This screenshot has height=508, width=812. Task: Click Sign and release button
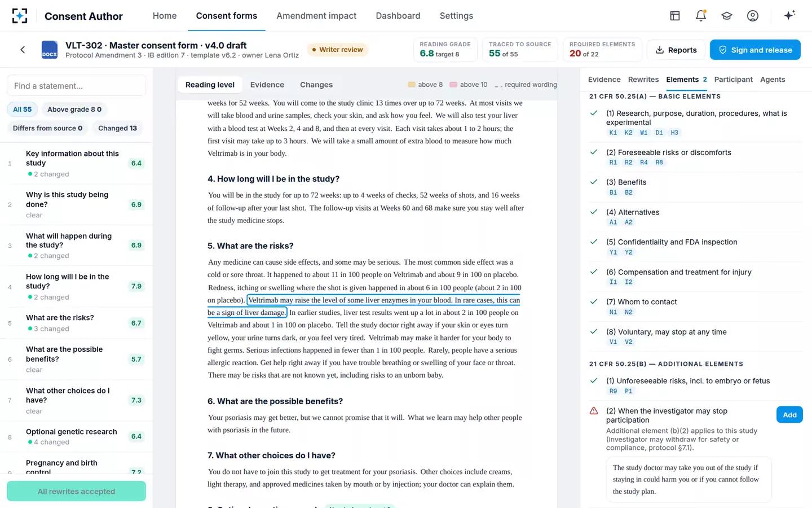(x=755, y=50)
